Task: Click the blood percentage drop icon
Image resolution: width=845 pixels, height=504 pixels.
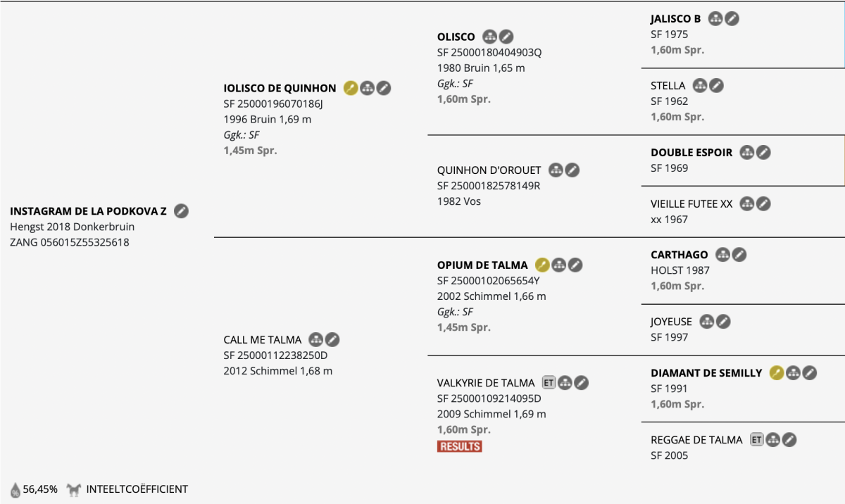Action: 15,489
